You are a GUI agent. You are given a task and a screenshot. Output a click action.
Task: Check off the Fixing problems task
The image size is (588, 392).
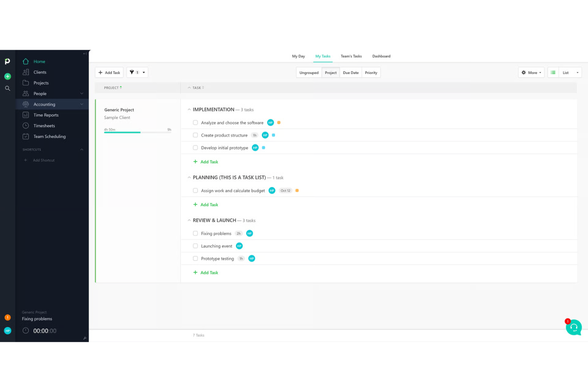click(x=195, y=233)
